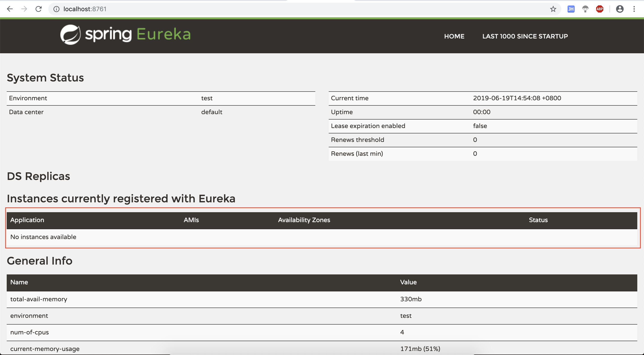Open the JH browser extension
The image size is (644, 355).
[x=571, y=9]
